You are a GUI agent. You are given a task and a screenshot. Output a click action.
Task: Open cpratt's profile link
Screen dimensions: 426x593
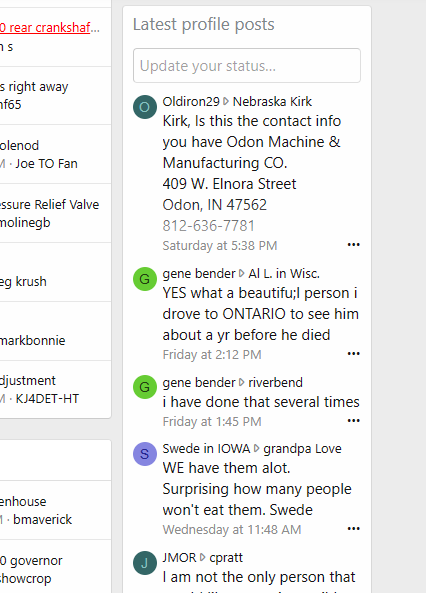point(226,557)
